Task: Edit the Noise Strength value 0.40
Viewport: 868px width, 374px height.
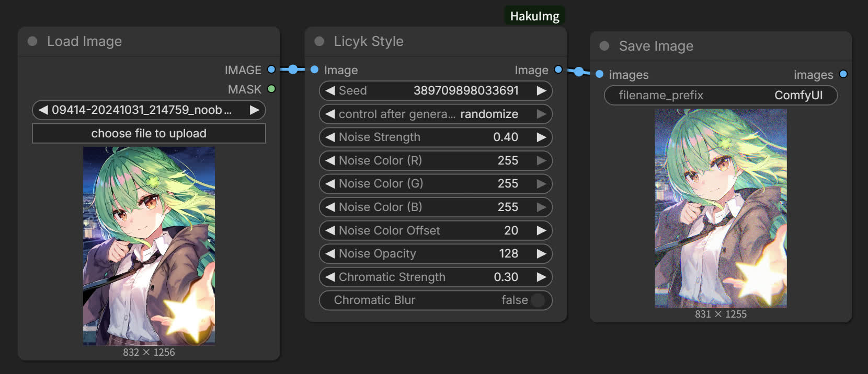Action: click(x=506, y=137)
